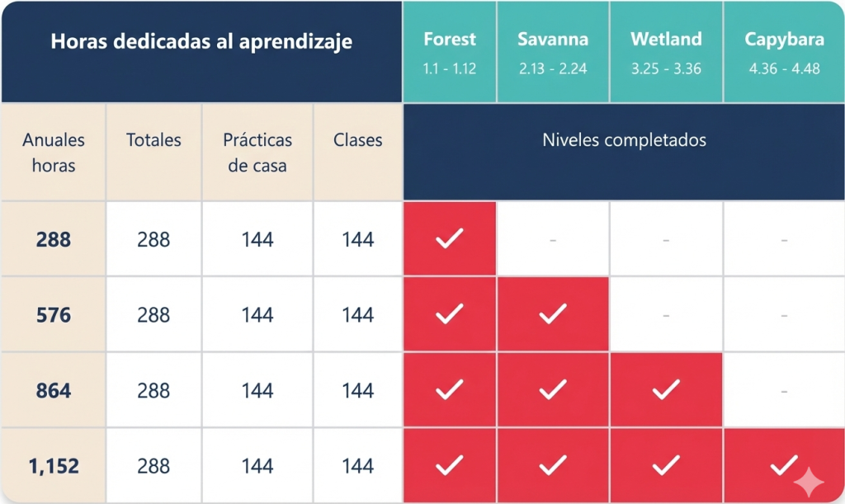Click Capybara checkmark in 1,152 hours row

coord(784,465)
